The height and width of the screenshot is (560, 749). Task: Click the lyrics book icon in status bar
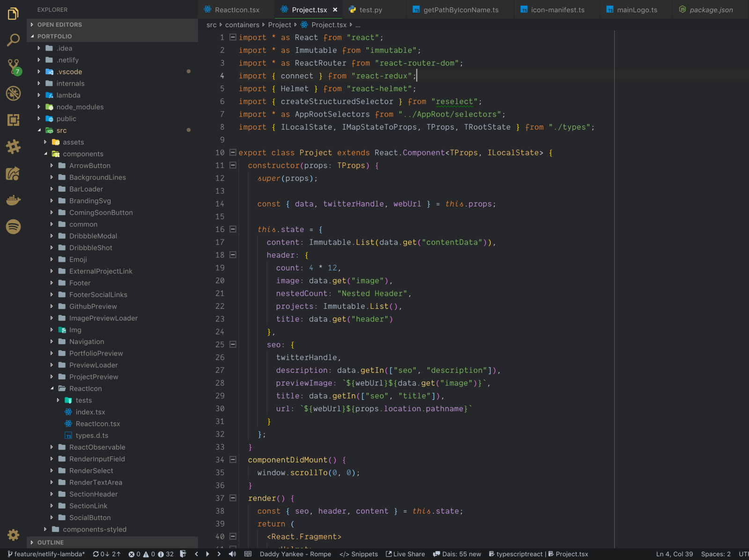[x=248, y=554]
